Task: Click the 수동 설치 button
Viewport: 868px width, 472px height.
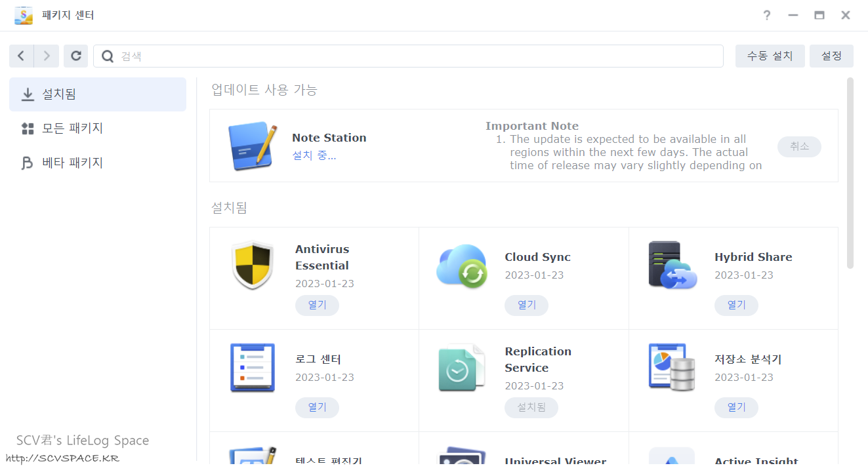Action: pyautogui.click(x=770, y=56)
